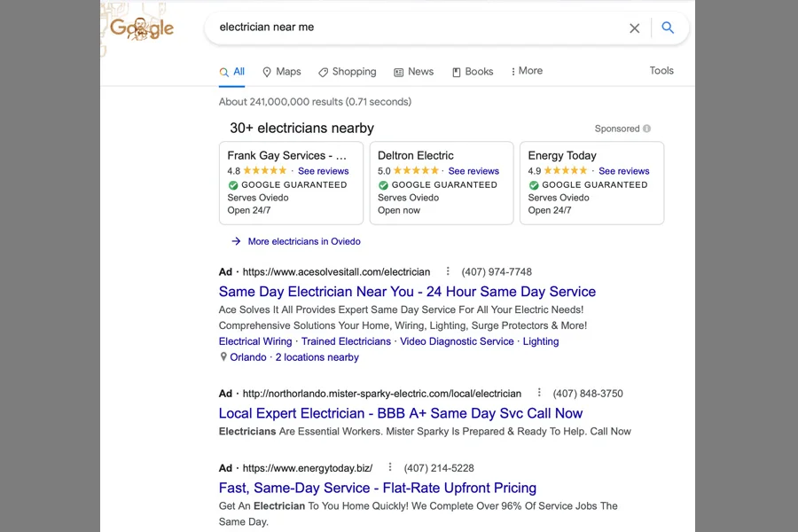Screen dimensions: 798x532
Task: Click the Google doodle logo
Action: tap(142, 28)
